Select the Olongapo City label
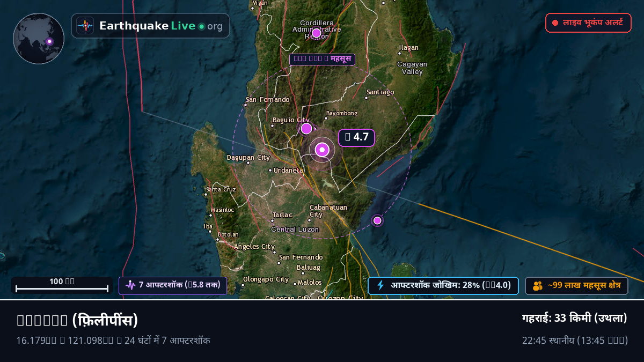This screenshot has height=362, width=644. click(266, 279)
